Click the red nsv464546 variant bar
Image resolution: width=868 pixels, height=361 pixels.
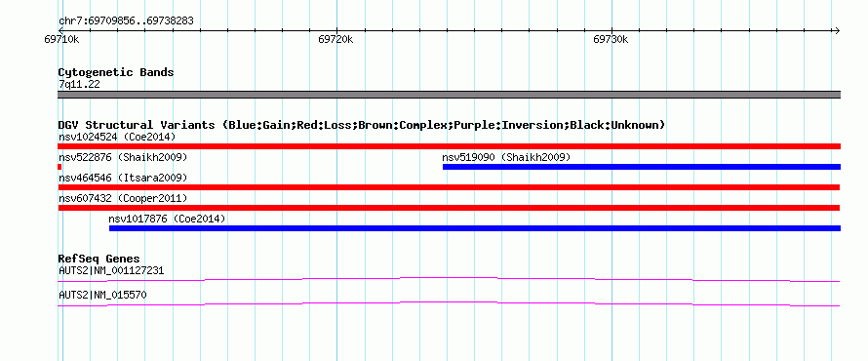click(449, 187)
